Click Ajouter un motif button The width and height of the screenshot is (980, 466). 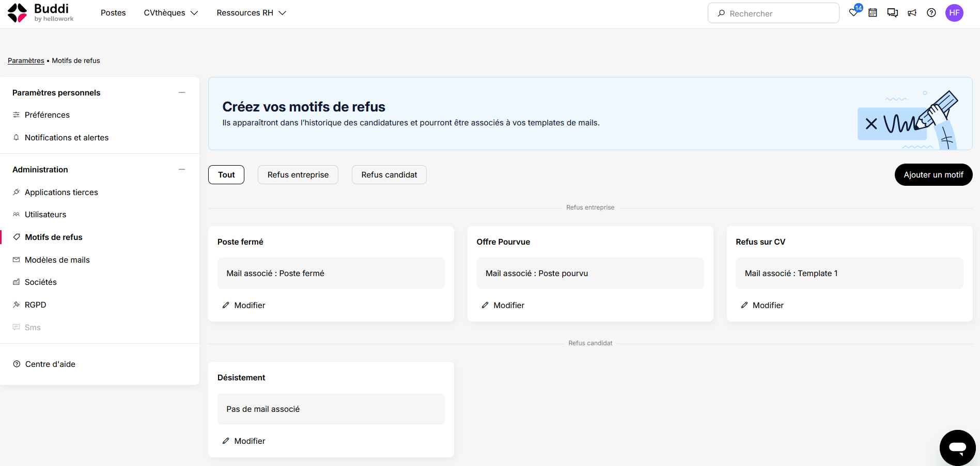(x=934, y=174)
